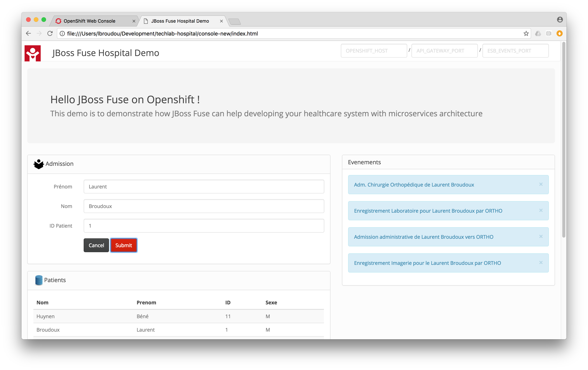The image size is (588, 370).
Task: Reload the page with refresh icon
Action: click(x=50, y=33)
